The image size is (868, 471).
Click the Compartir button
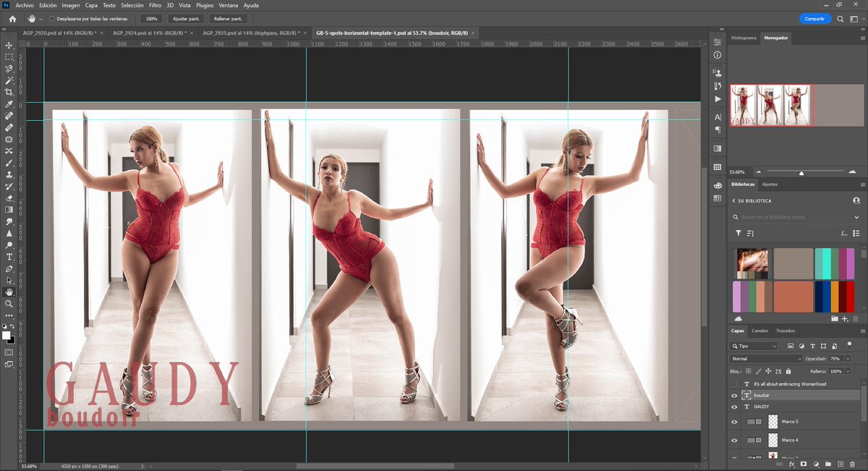(815, 19)
